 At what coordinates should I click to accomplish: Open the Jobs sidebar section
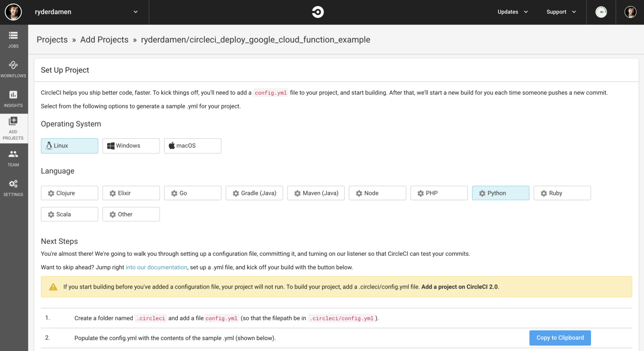pos(13,40)
